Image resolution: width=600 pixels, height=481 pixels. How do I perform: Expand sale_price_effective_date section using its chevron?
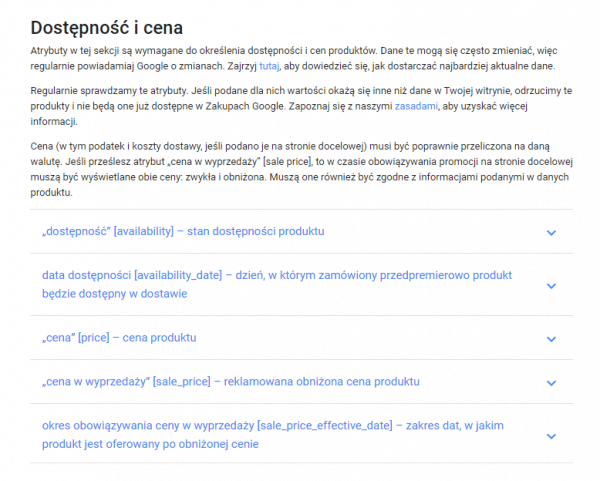(551, 436)
